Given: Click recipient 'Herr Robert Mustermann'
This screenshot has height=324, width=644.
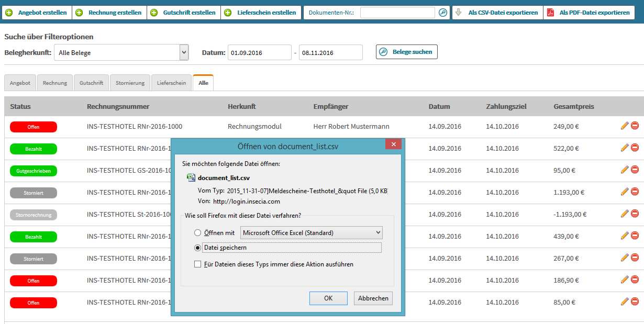Looking at the screenshot, I should coord(351,126).
